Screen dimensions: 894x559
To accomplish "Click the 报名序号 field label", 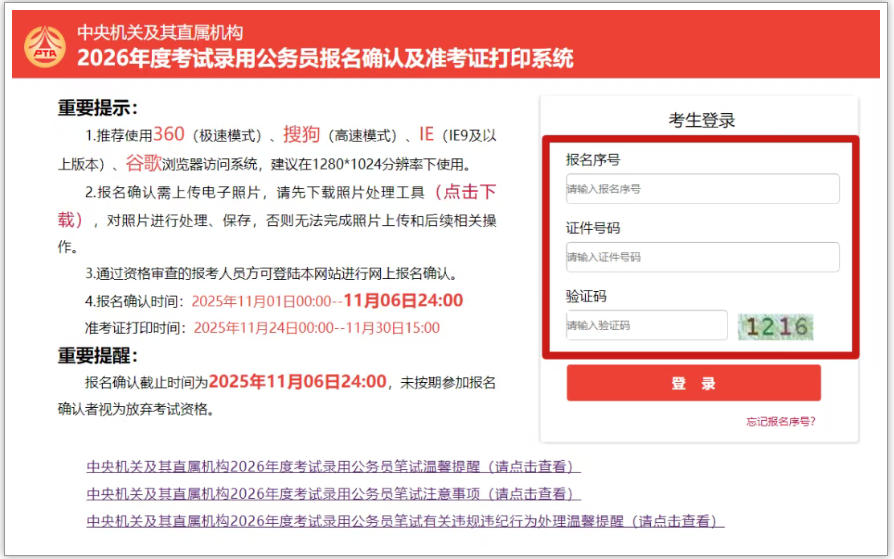I will point(592,160).
